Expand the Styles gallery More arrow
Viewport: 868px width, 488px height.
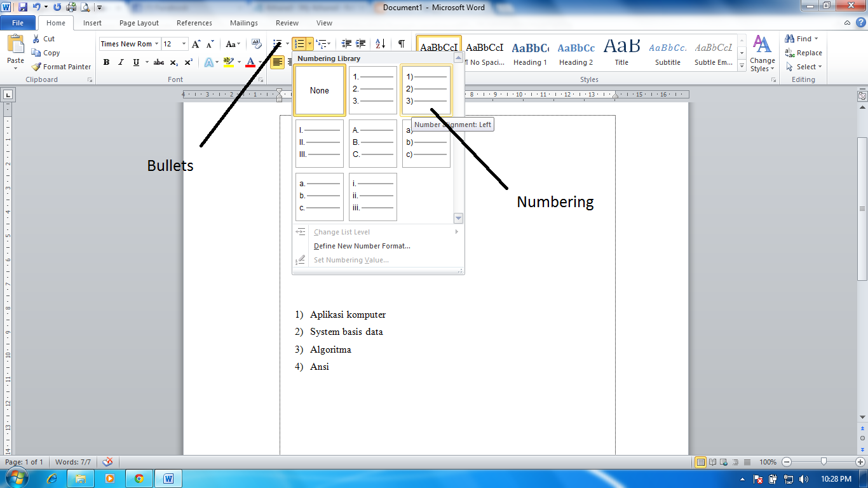[742, 66]
